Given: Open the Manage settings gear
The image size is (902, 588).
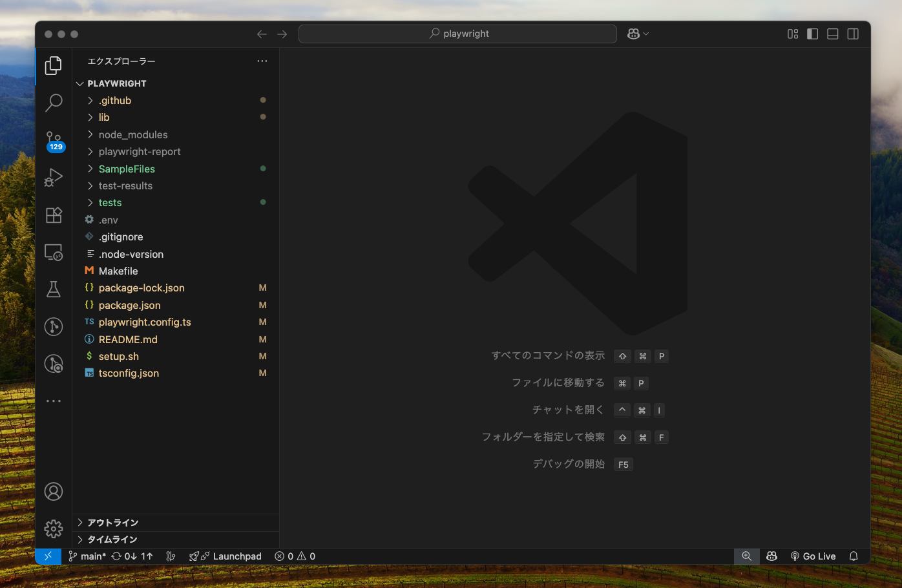Looking at the screenshot, I should pyautogui.click(x=54, y=529).
